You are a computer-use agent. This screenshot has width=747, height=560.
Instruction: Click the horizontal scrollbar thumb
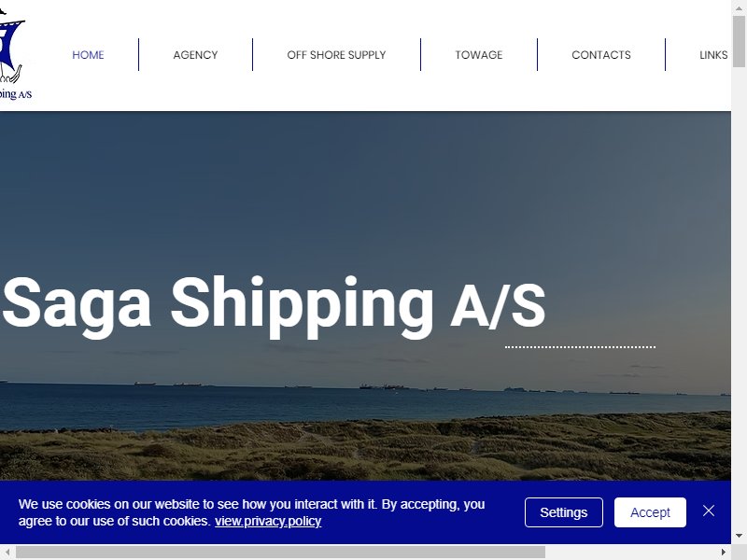click(x=281, y=552)
